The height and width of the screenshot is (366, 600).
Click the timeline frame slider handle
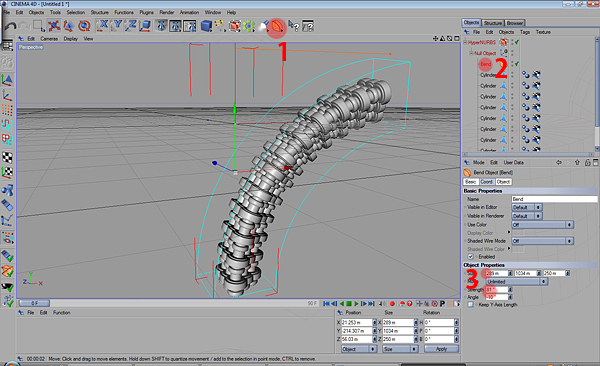(34, 303)
